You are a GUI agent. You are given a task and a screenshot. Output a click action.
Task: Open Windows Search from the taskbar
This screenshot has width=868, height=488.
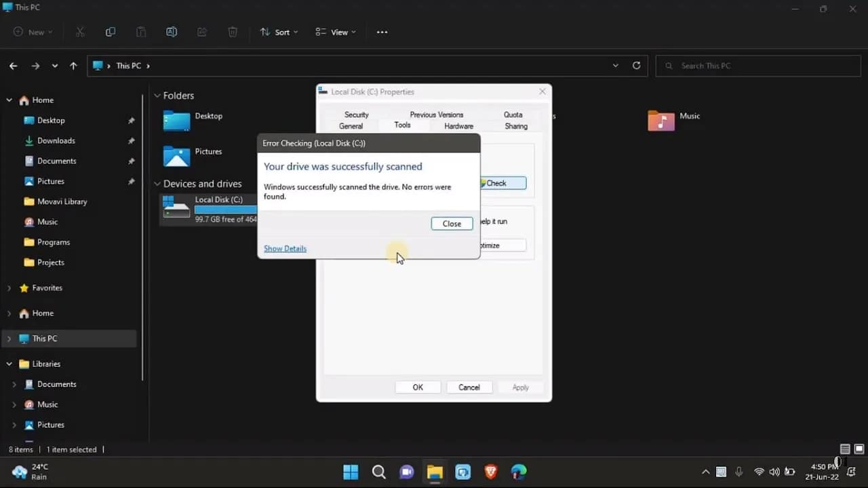pos(378,472)
